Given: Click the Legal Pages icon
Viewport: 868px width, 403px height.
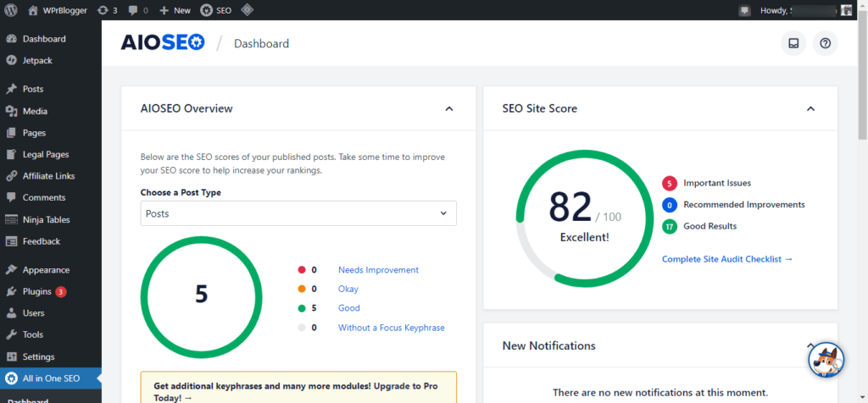Looking at the screenshot, I should (x=11, y=154).
